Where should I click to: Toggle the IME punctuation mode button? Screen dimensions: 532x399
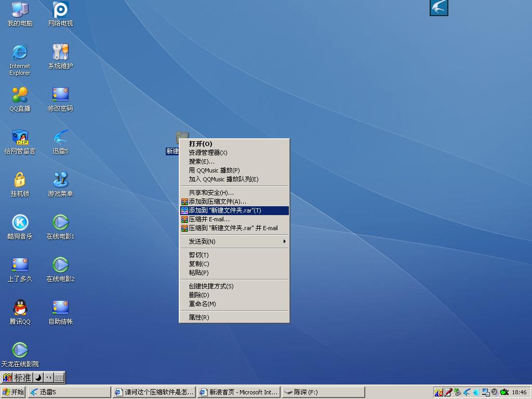pyautogui.click(x=48, y=378)
